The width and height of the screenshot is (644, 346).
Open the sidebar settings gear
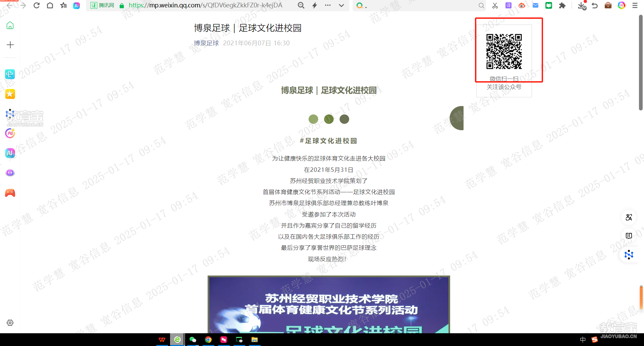[x=10, y=323]
